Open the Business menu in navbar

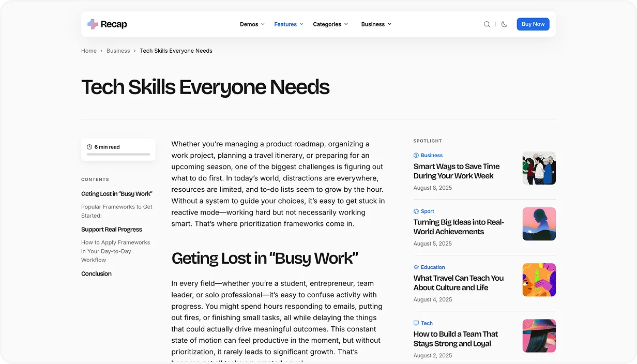click(376, 24)
